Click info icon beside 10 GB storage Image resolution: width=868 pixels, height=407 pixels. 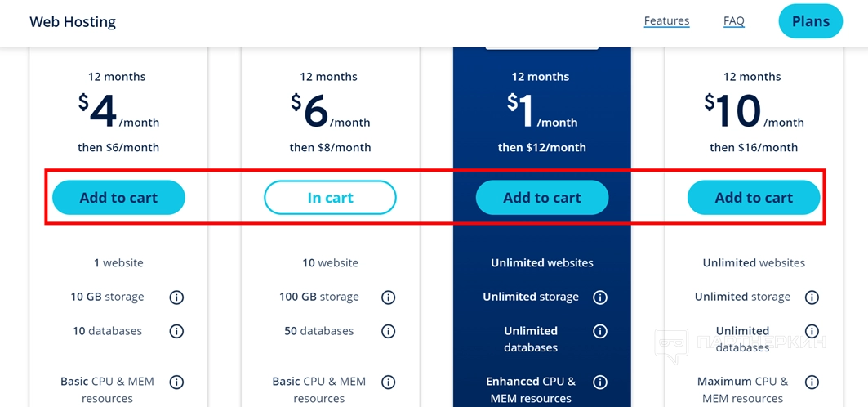point(176,297)
